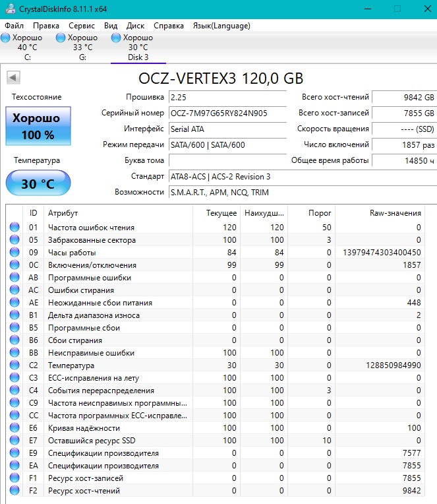Click the OCZ-VERTEX3 120,0 GB disk title

click(221, 79)
